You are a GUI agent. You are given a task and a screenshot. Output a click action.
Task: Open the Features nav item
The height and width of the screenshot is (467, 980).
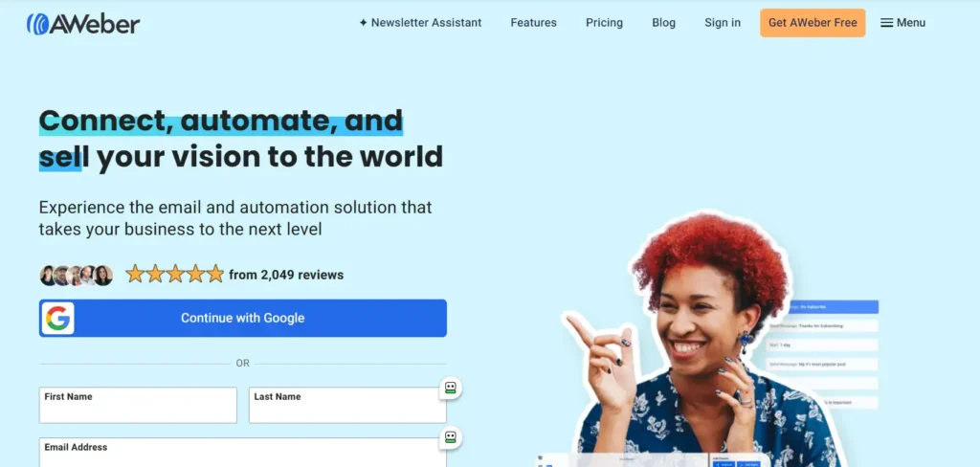click(533, 23)
